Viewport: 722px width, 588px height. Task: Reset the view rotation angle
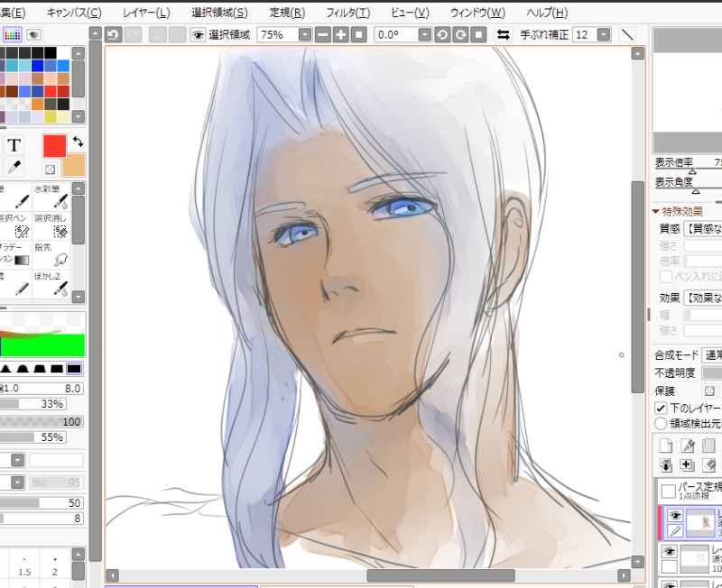(478, 35)
